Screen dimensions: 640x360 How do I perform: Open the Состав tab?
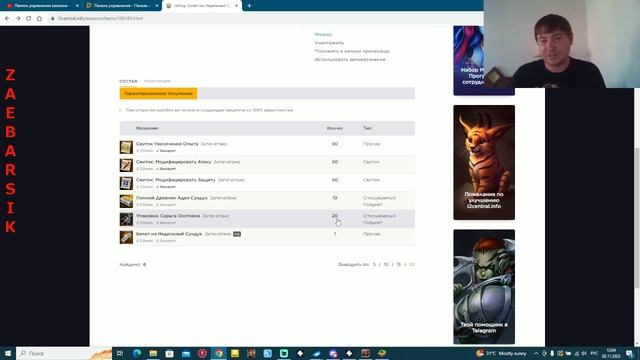click(x=128, y=81)
